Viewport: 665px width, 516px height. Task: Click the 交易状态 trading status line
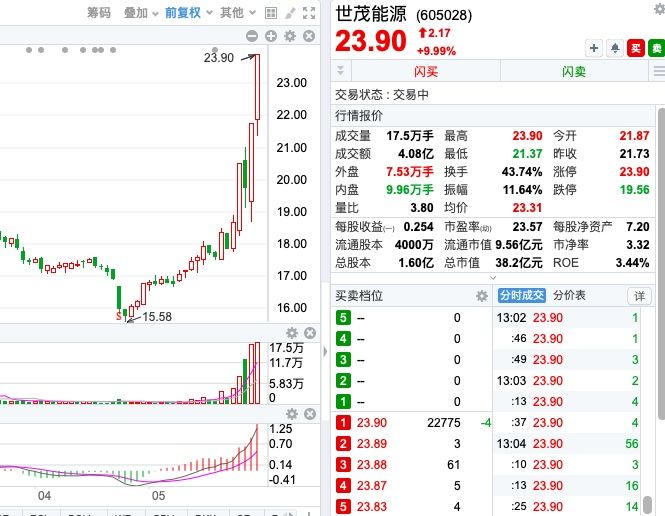[x=382, y=94]
